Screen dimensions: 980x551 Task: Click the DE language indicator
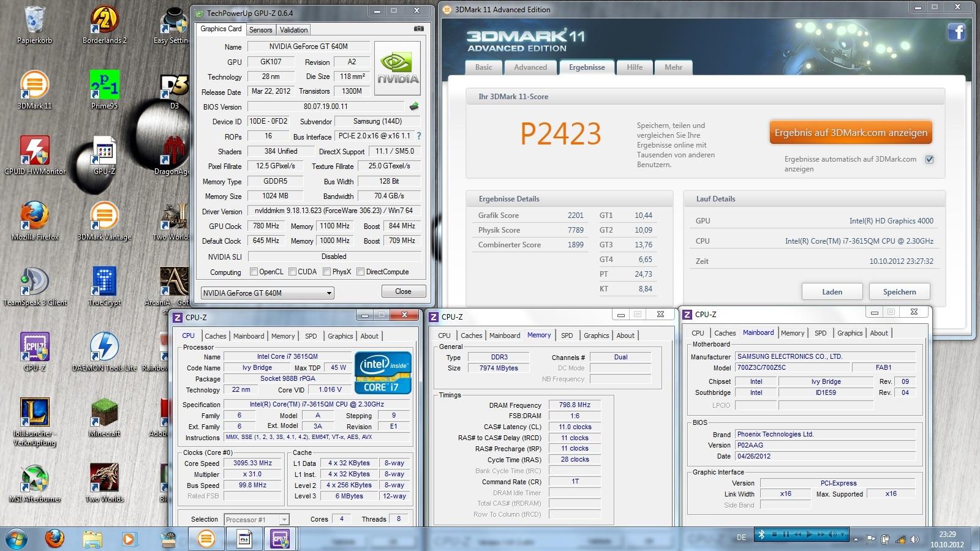(741, 538)
